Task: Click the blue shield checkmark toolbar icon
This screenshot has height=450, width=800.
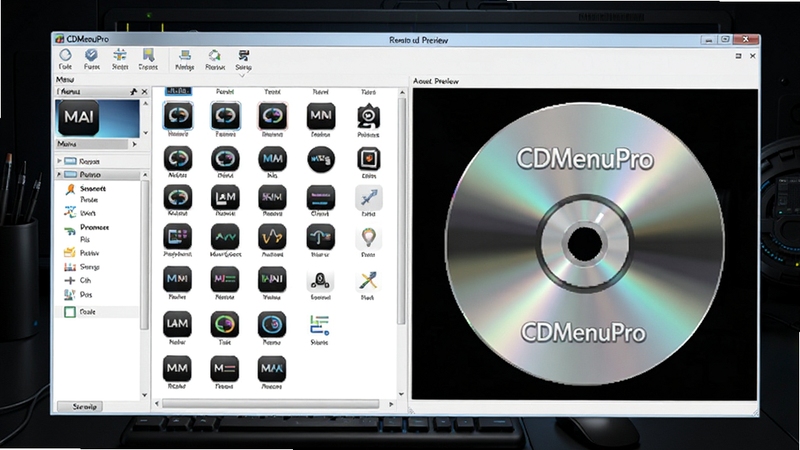Action: pyautogui.click(x=92, y=55)
